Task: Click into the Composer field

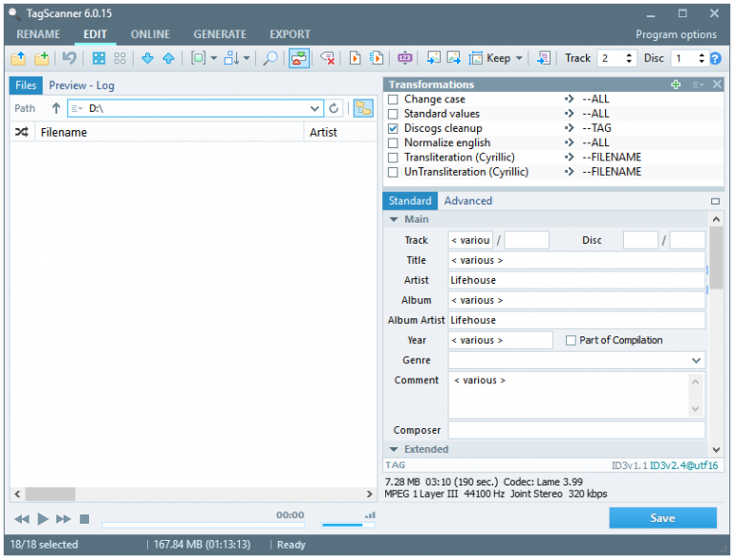Action: pos(576,430)
